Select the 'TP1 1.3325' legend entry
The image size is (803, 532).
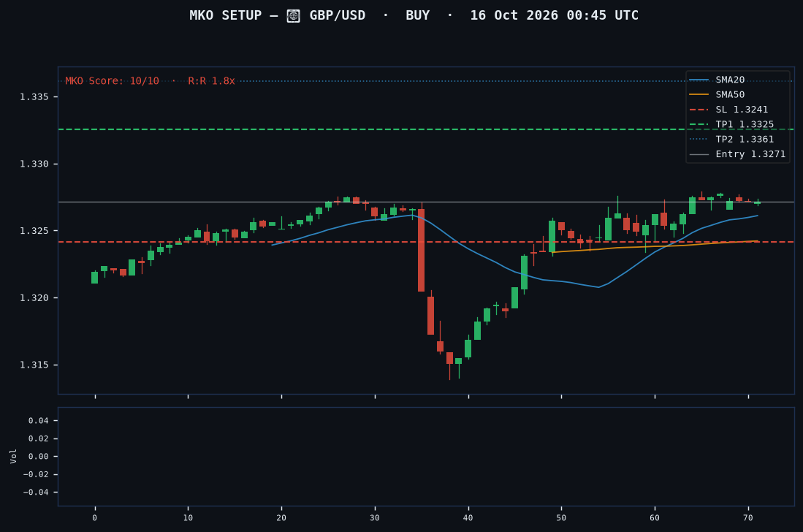(732, 124)
